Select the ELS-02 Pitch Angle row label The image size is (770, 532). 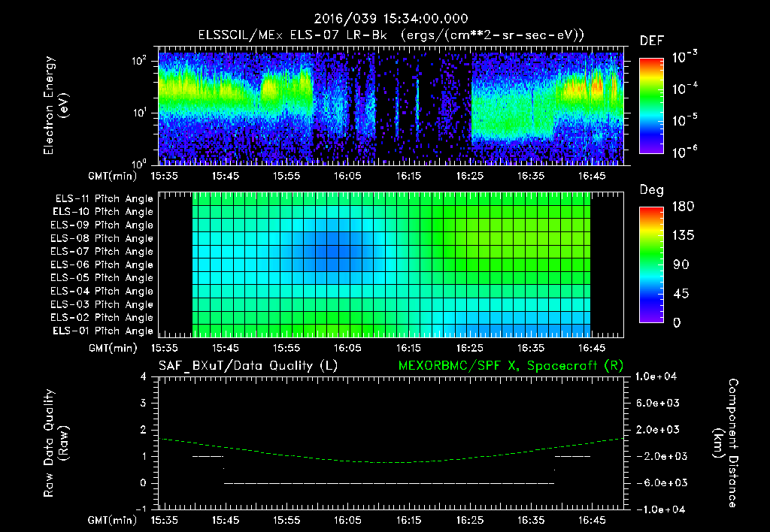(102, 318)
